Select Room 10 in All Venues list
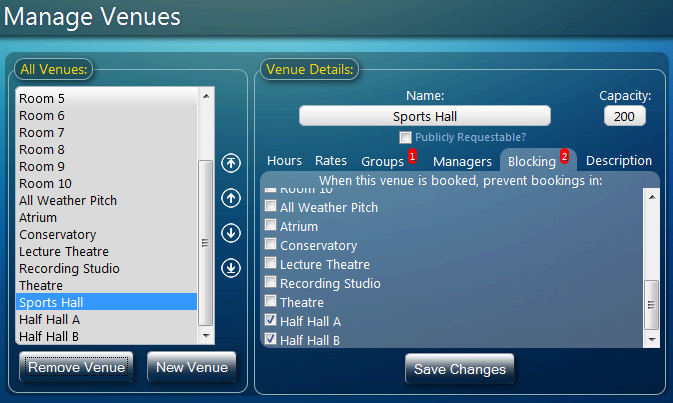The image size is (673, 403). click(x=106, y=183)
